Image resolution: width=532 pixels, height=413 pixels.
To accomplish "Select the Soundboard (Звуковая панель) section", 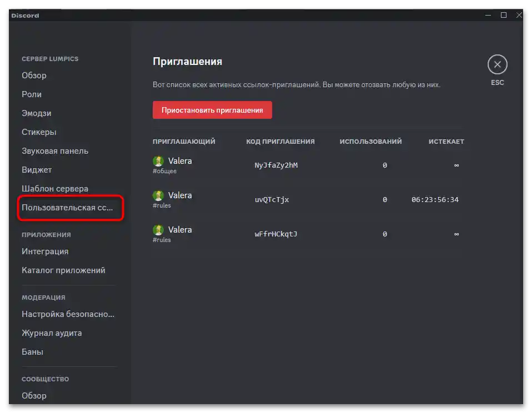I will coord(55,151).
